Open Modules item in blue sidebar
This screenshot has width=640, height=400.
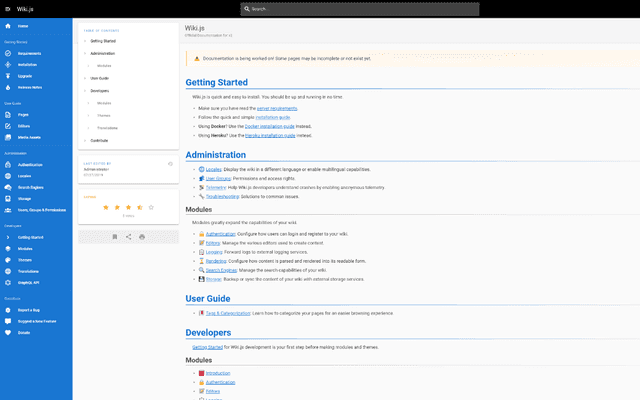pyautogui.click(x=25, y=249)
